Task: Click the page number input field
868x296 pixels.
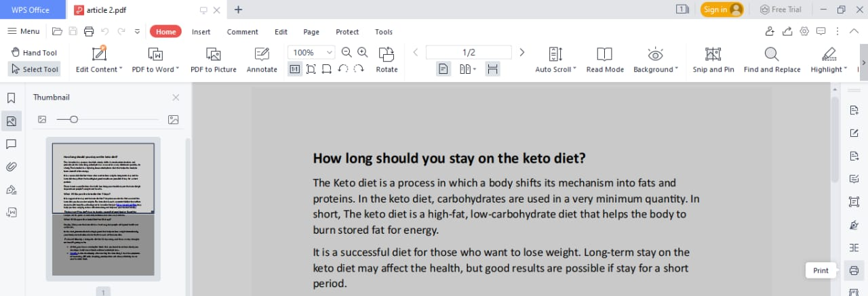Action: (469, 52)
